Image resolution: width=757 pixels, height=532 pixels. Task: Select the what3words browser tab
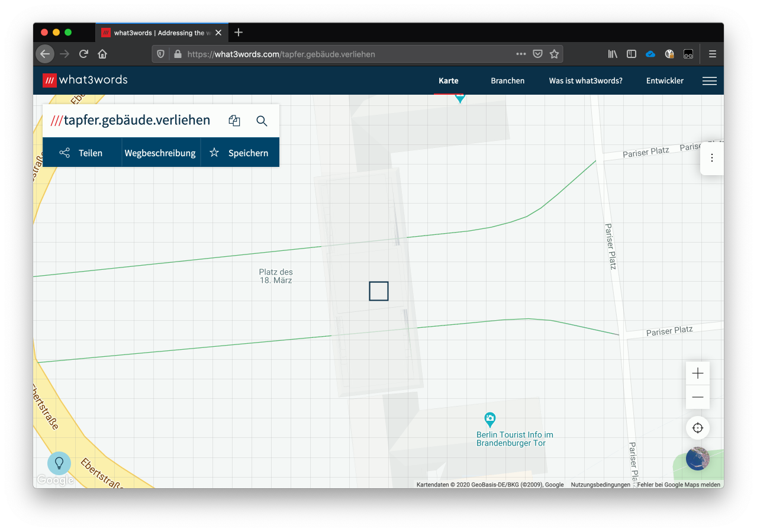point(160,33)
